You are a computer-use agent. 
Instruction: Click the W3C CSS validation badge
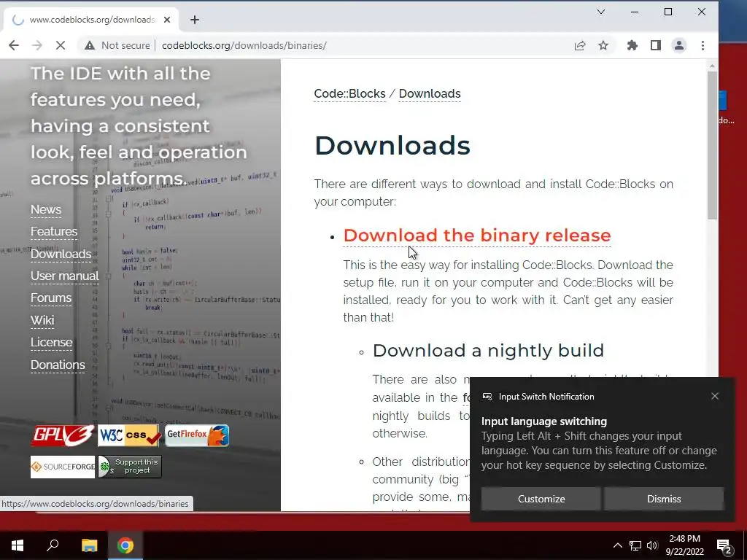130,436
